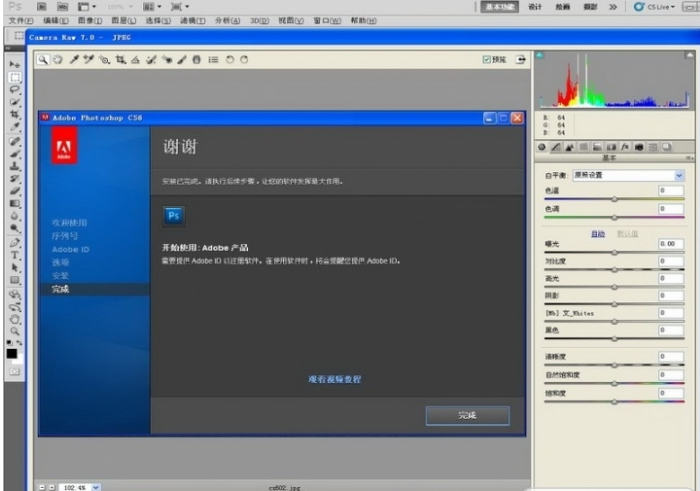Launch Adobe Bridge from Photoshop top bar
Viewport: 700px width, 491px height.
click(x=42, y=7)
